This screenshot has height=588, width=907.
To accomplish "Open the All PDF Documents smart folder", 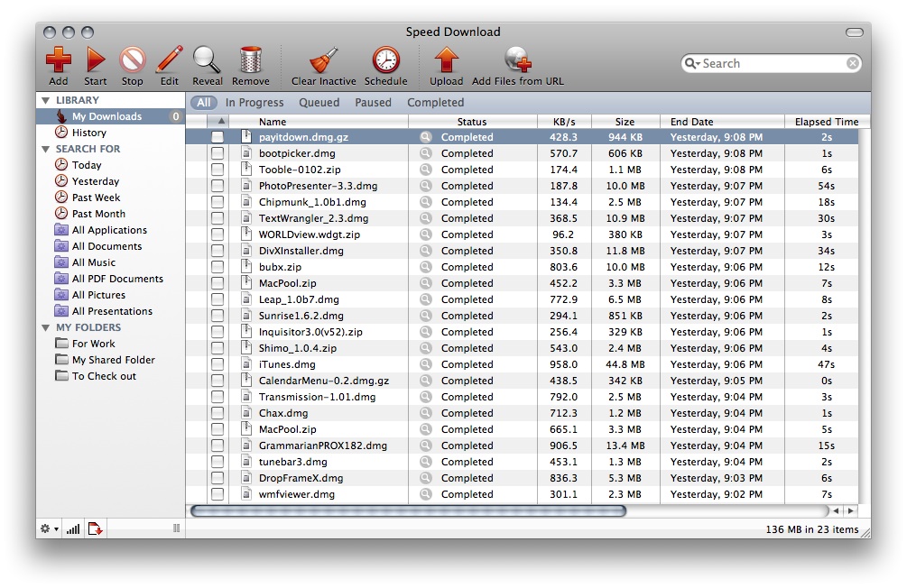I will (117, 279).
